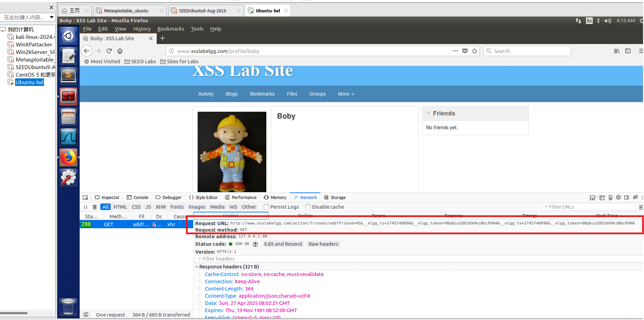
Task: Expand the More » site menu
Action: pos(346,94)
